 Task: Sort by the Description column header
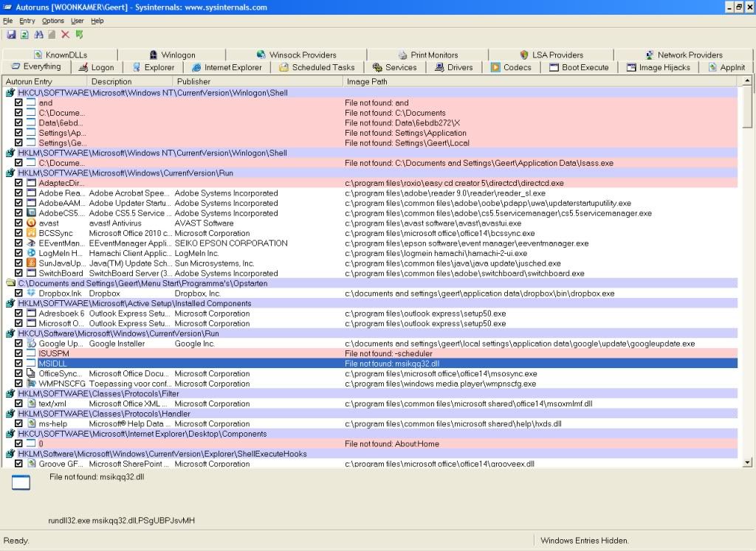[130, 81]
